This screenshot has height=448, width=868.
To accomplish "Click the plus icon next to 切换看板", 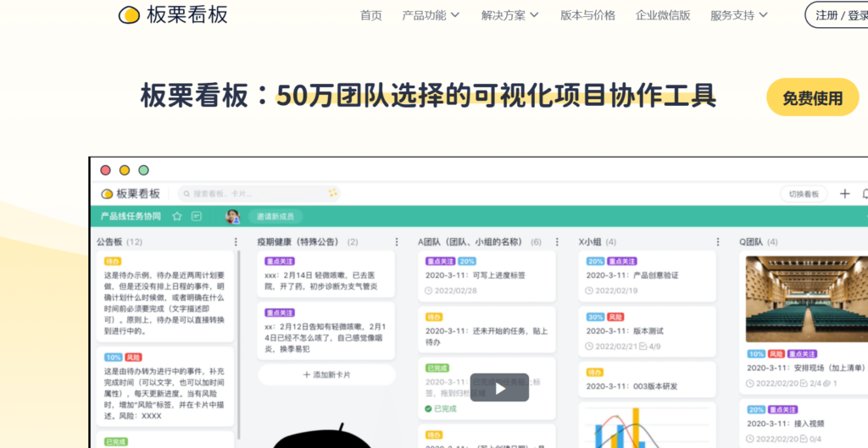I will point(844,194).
